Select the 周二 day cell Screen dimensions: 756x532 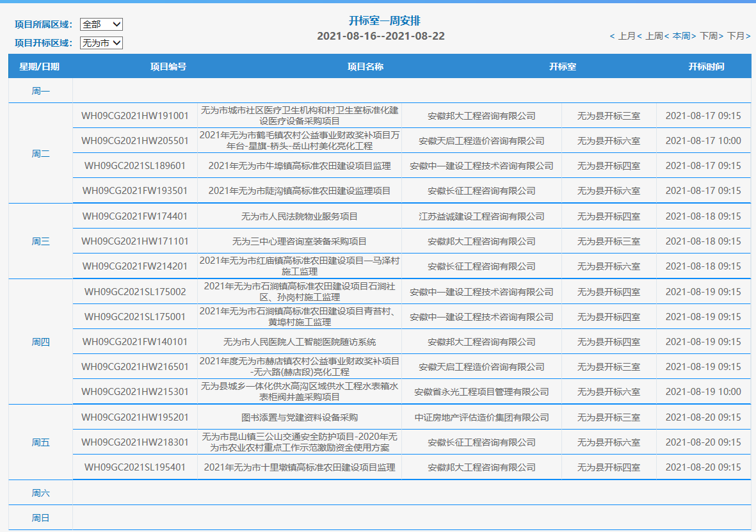(40, 154)
